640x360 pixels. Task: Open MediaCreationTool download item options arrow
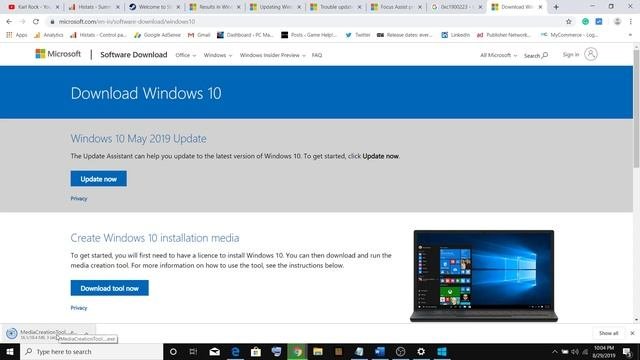[x=86, y=333]
